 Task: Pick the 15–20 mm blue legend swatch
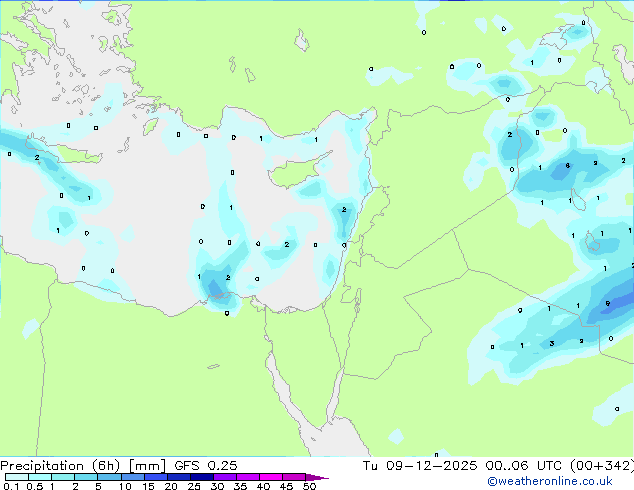[156, 477]
